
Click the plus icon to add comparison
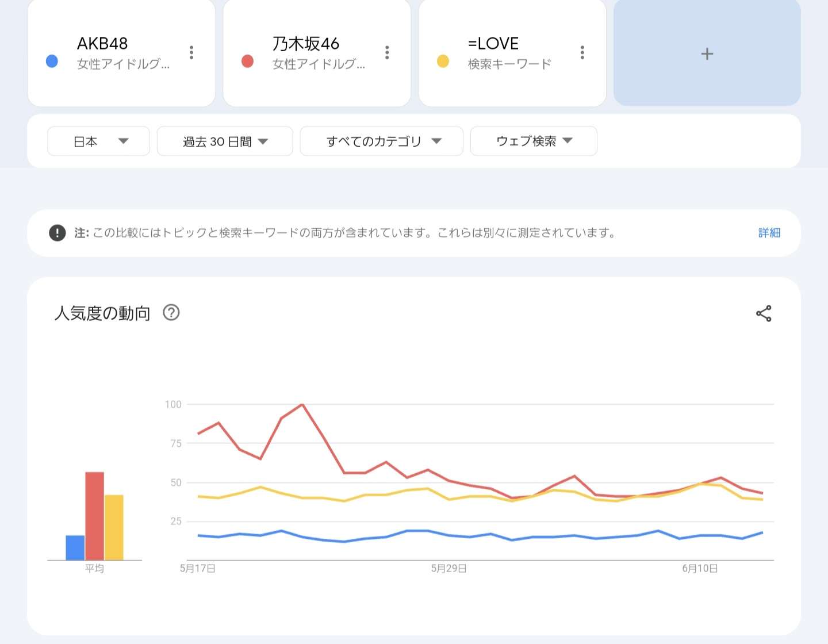pyautogui.click(x=707, y=54)
